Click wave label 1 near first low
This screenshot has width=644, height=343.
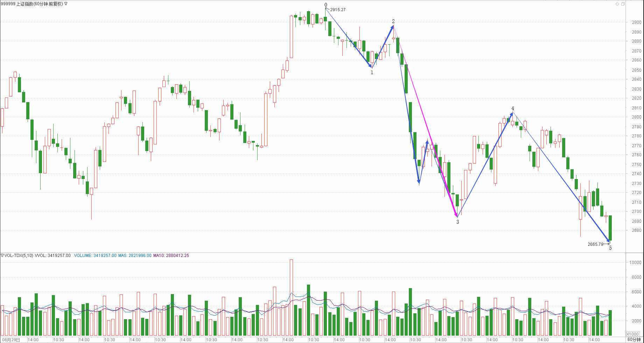[x=372, y=72]
